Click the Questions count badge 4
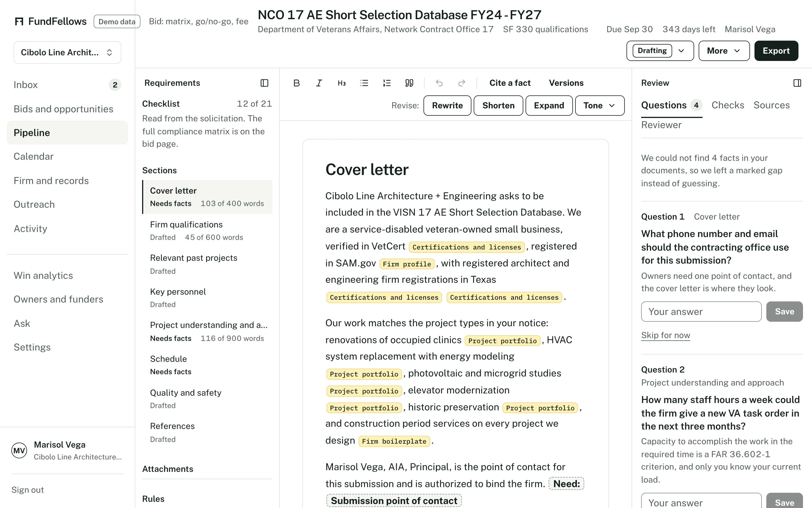Screen dimensions: 812x508 coord(696,105)
